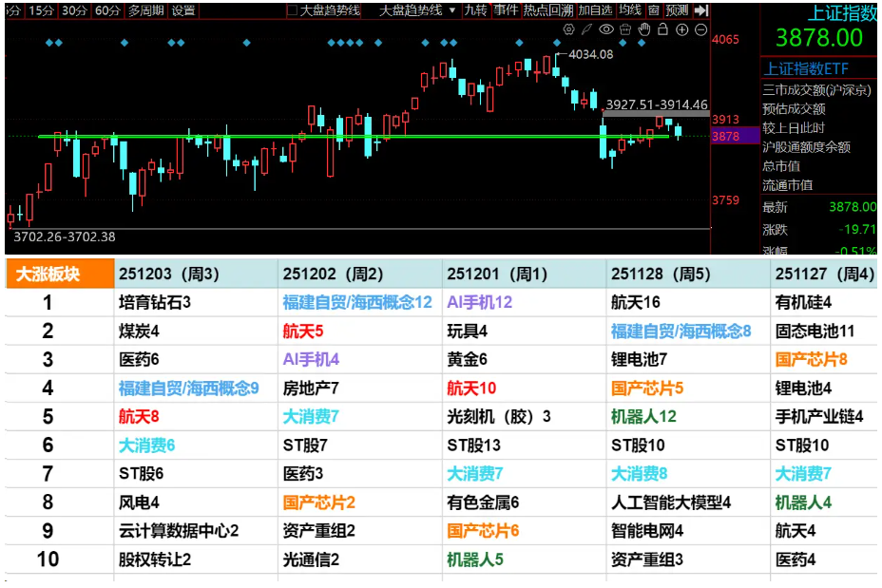882x588 pixels.
Task: Toggle the chart lock icon
Action: point(663,29)
